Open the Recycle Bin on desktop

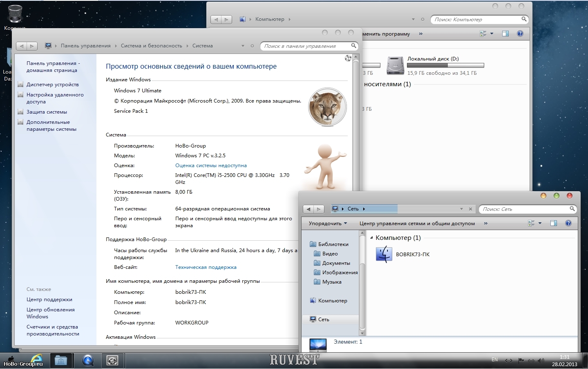coord(15,17)
